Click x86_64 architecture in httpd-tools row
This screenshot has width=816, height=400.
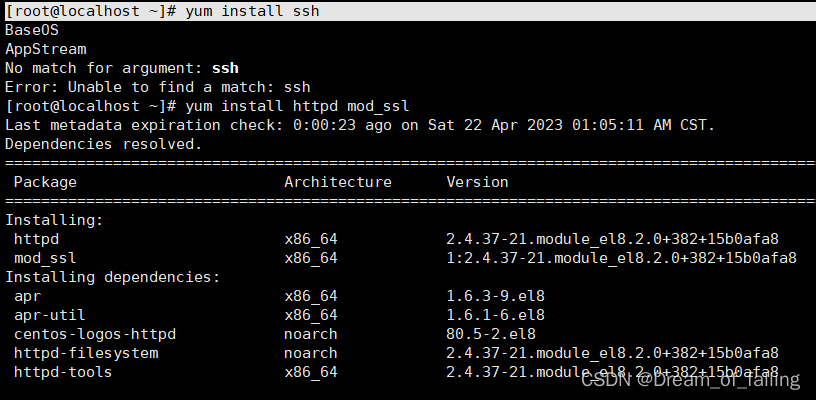[311, 372]
